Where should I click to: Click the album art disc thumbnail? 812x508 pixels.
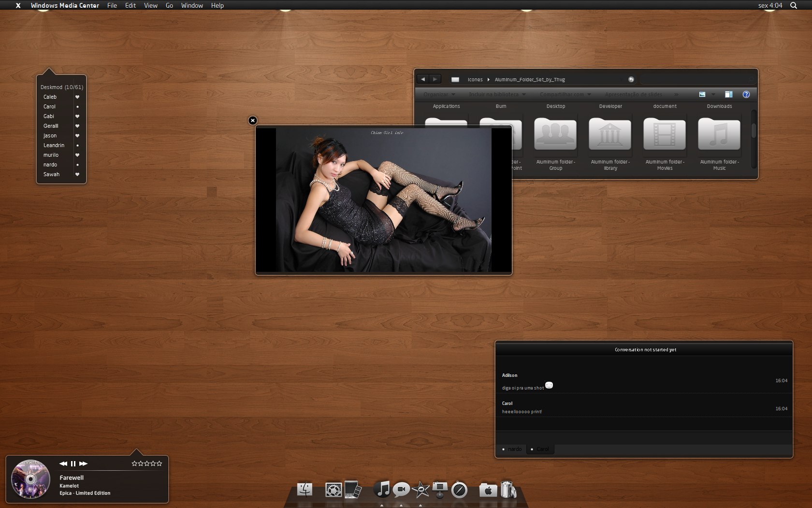30,479
